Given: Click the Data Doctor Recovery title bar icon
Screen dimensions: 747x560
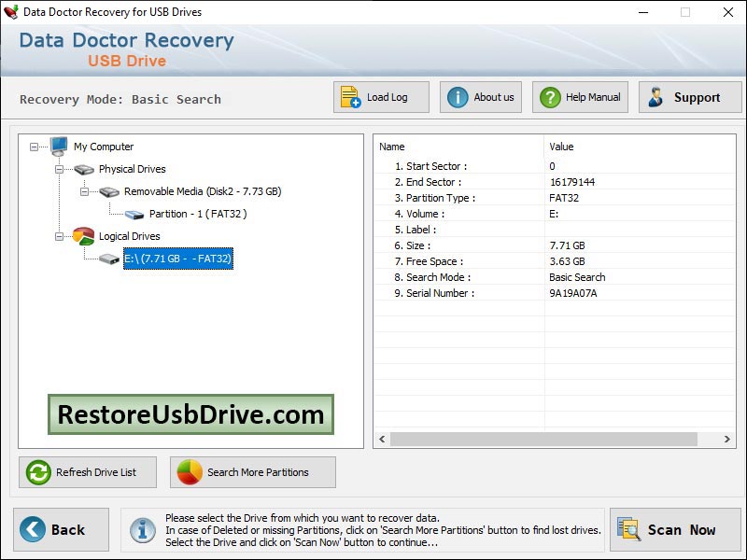Looking at the screenshot, I should [x=12, y=12].
